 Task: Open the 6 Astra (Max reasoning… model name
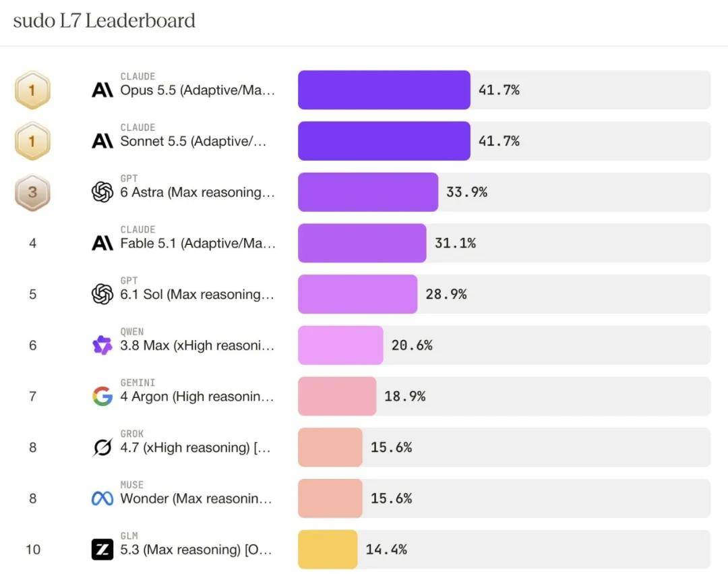click(x=198, y=192)
